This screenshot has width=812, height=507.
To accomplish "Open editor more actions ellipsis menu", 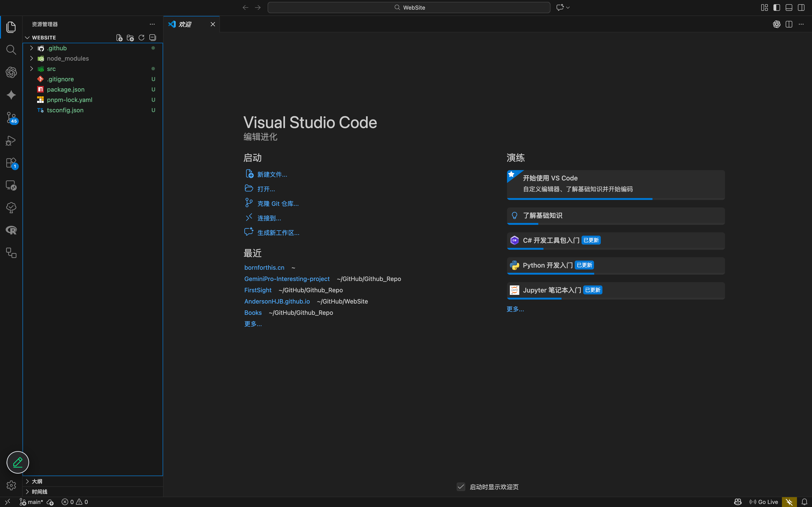I will [801, 24].
